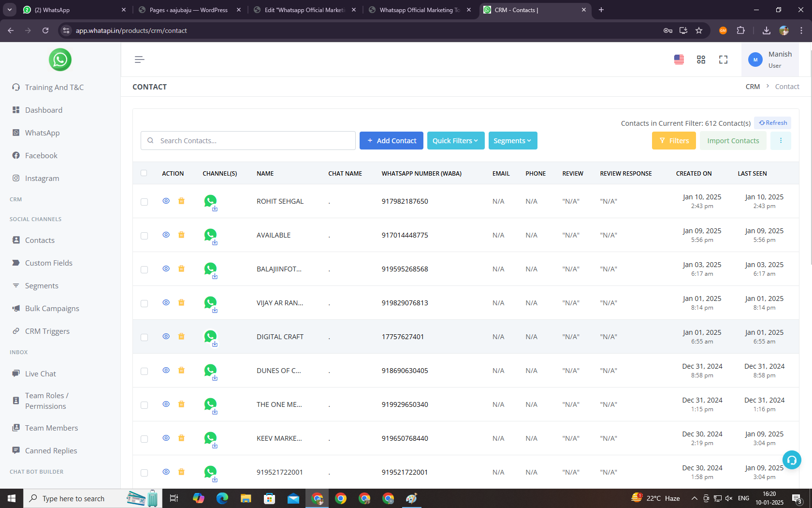The width and height of the screenshot is (812, 508).
Task: Select the DUNES OF C... row checkbox
Action: tap(144, 371)
